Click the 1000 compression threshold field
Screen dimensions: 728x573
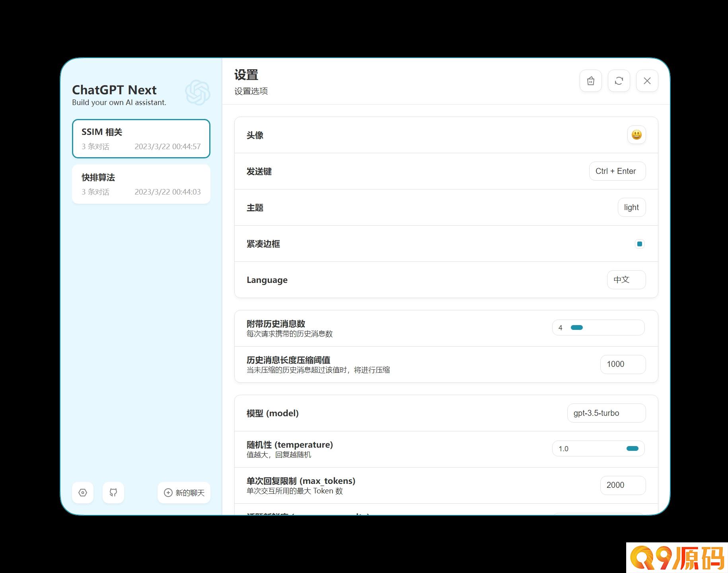(x=623, y=364)
